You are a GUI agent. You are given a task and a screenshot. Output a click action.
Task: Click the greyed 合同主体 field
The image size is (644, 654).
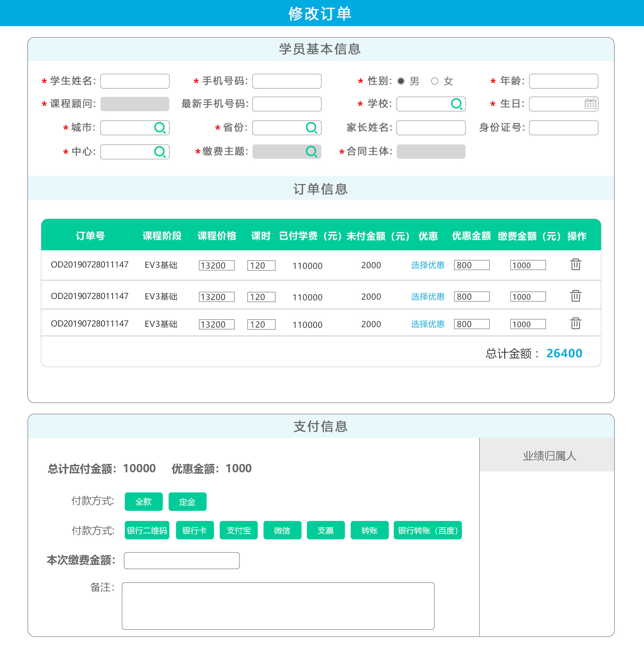[x=431, y=152]
